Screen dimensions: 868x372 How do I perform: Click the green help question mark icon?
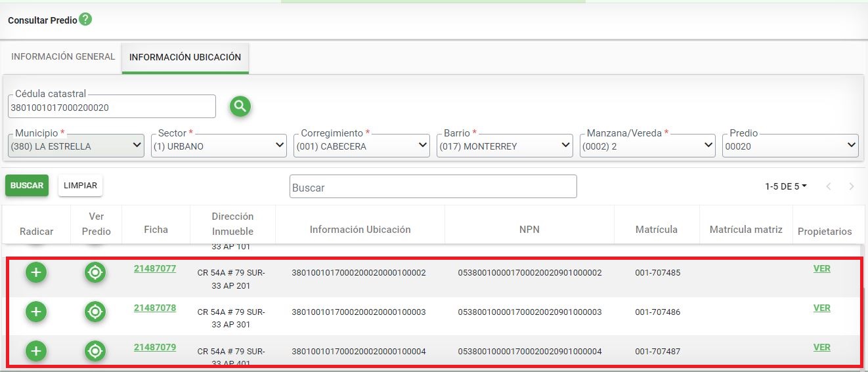pyautogui.click(x=85, y=20)
